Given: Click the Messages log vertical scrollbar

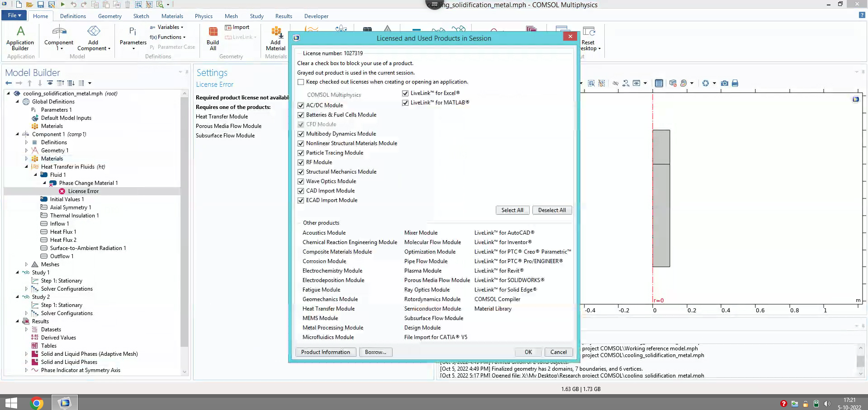Looking at the screenshot, I should [x=861, y=361].
